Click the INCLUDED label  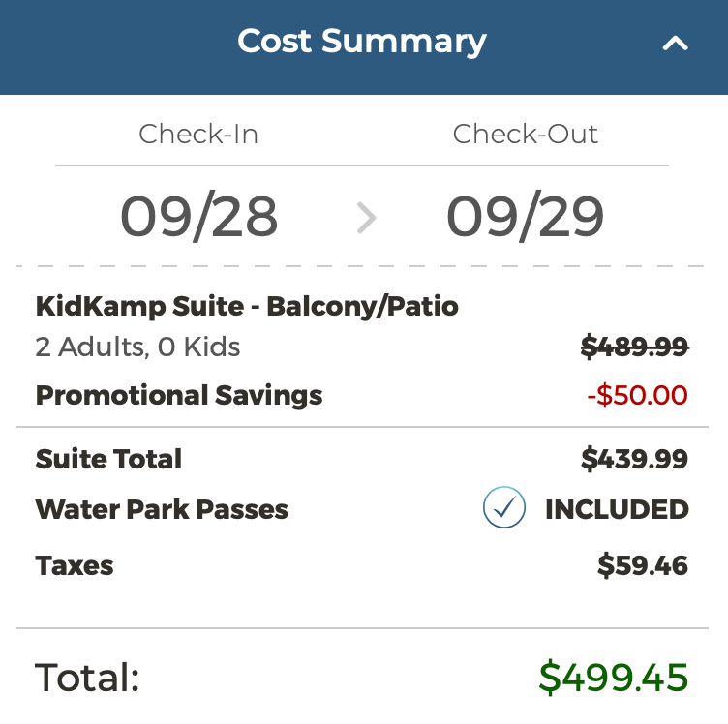617,510
